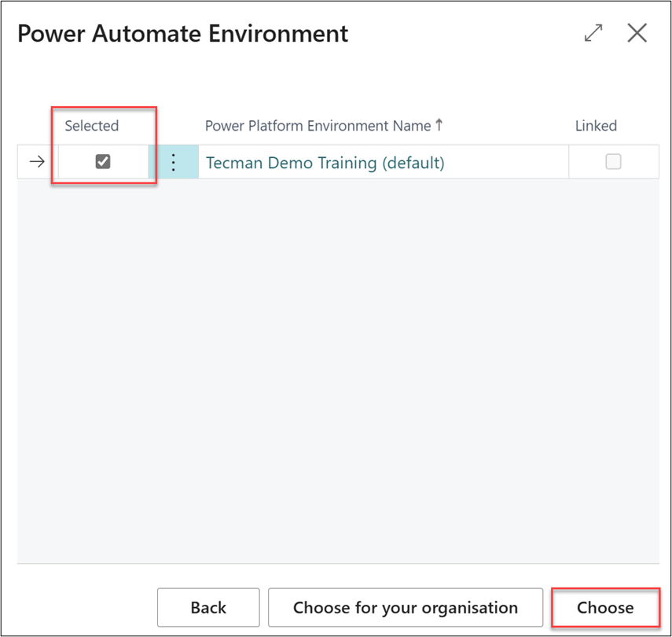This screenshot has width=672, height=637.
Task: Tick the Linked checkbox in the row
Action: pos(613,162)
